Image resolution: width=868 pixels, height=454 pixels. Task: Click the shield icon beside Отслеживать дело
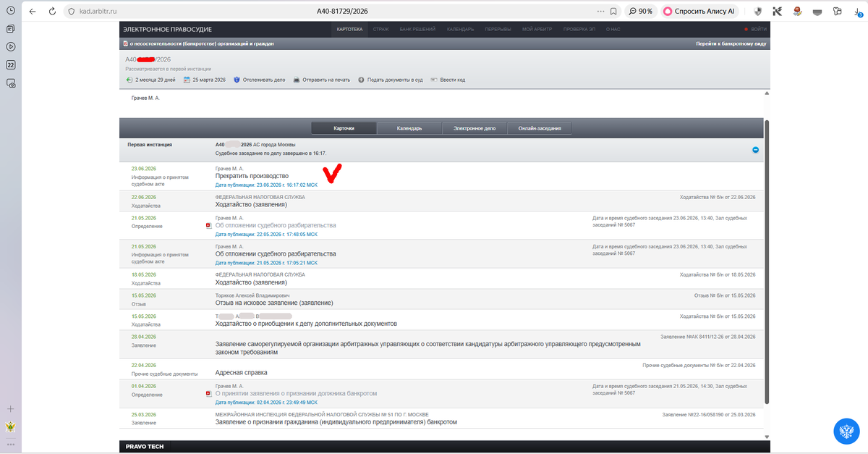237,80
